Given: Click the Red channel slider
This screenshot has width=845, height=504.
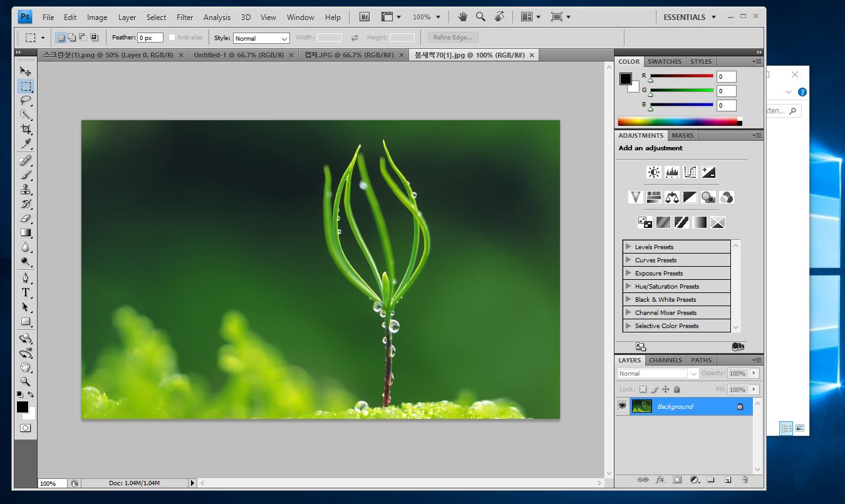Looking at the screenshot, I should [x=682, y=76].
